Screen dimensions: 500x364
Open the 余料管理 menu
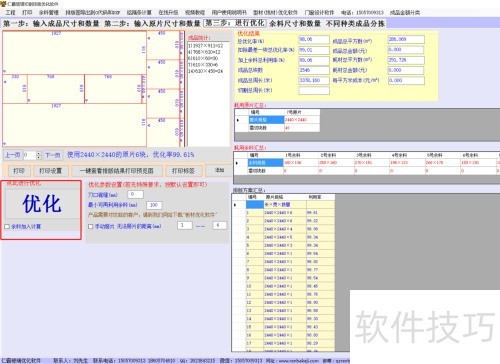pos(48,12)
